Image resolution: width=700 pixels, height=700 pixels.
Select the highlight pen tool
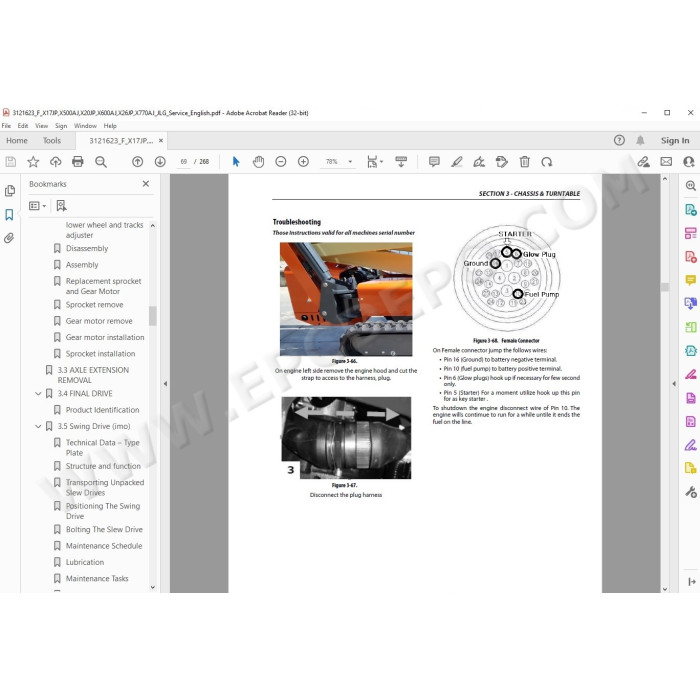(456, 162)
